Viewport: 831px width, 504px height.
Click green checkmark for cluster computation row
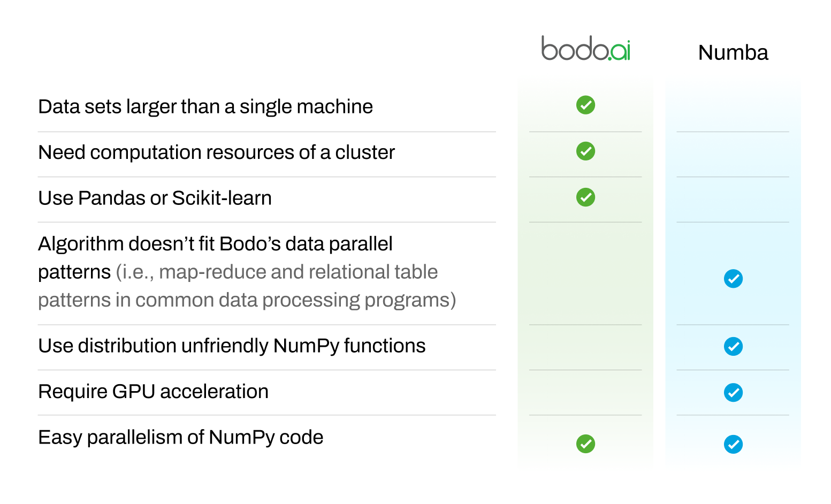tap(585, 151)
